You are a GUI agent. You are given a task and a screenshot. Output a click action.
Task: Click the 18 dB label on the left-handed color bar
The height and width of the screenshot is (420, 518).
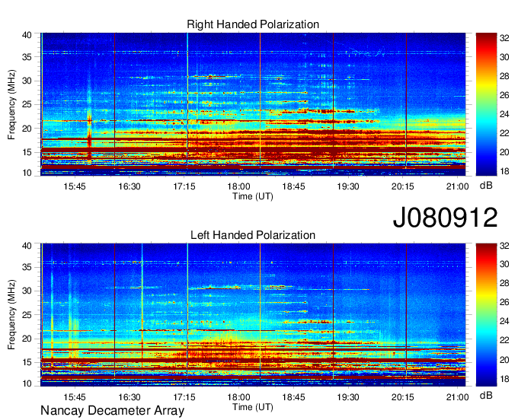(x=504, y=379)
